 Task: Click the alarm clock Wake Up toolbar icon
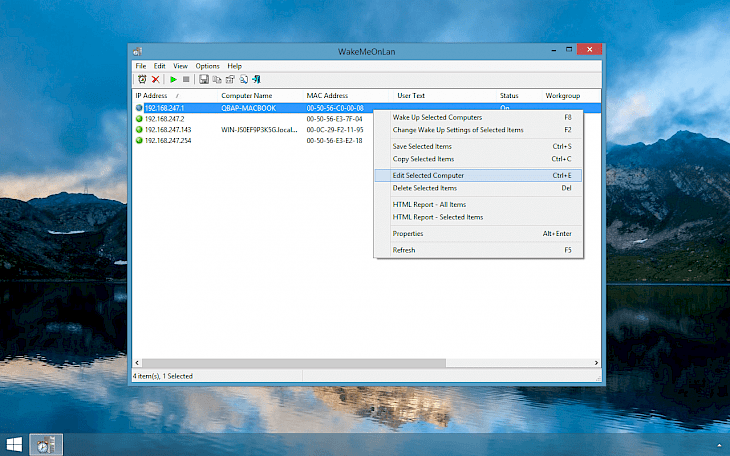[142, 79]
